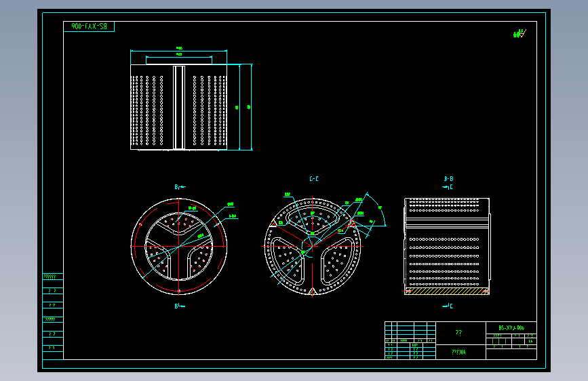This screenshot has height=381, width=588.
Task: Select the B section arrow above circular view
Action: 180,186
